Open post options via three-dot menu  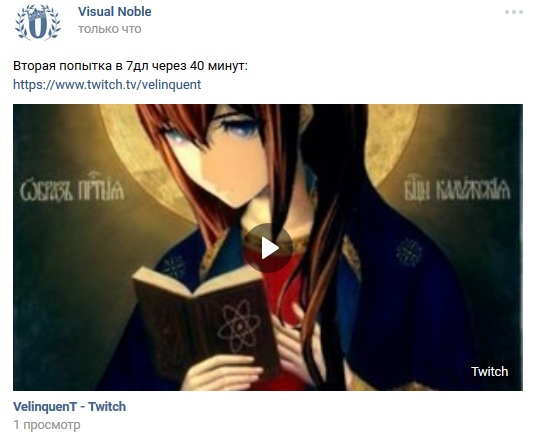(x=514, y=12)
